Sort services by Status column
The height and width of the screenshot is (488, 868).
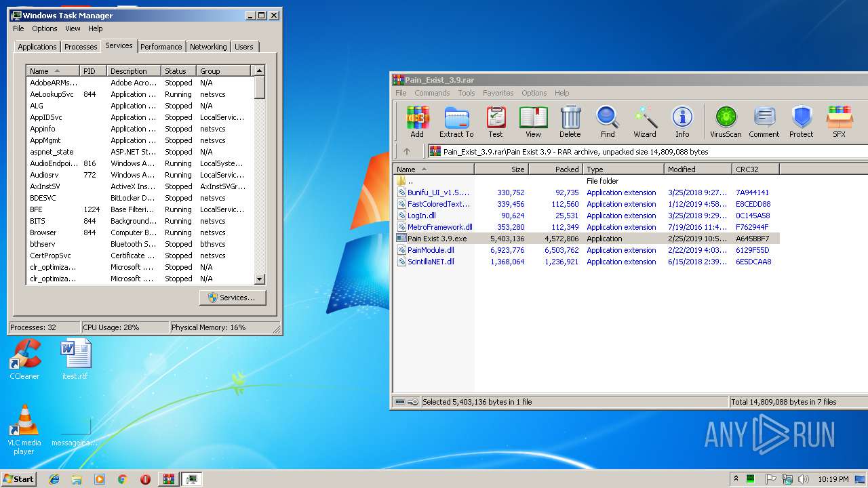[179, 71]
